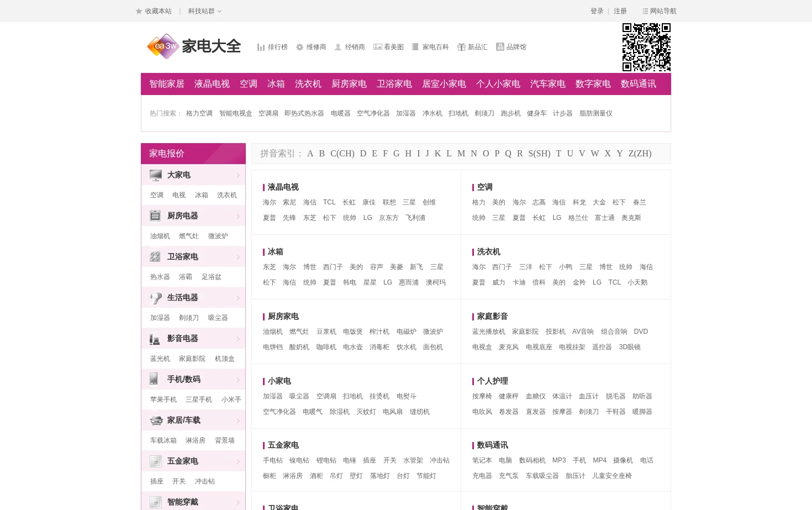This screenshot has width=812, height=510.
Task: Click the 智能穿戴 icon in sidebar
Action: [155, 502]
